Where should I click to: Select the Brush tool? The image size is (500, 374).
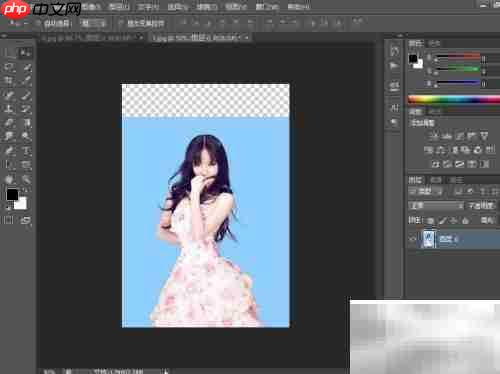coord(26,95)
